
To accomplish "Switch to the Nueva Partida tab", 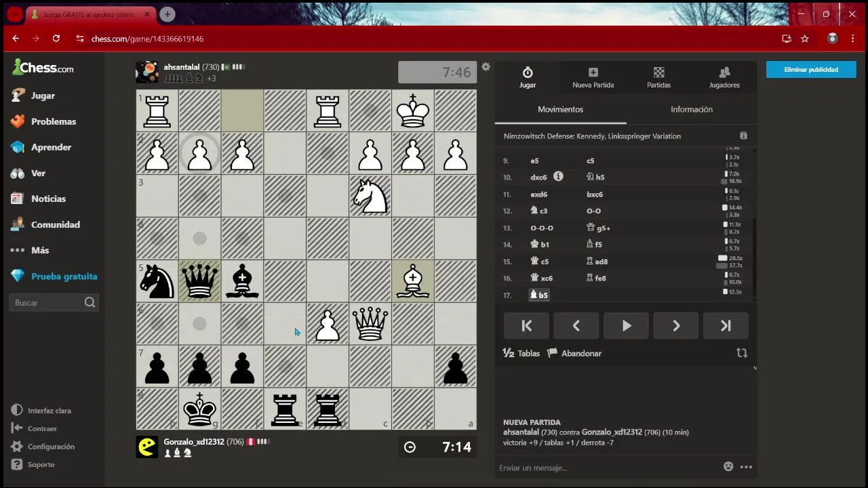I will (x=593, y=77).
